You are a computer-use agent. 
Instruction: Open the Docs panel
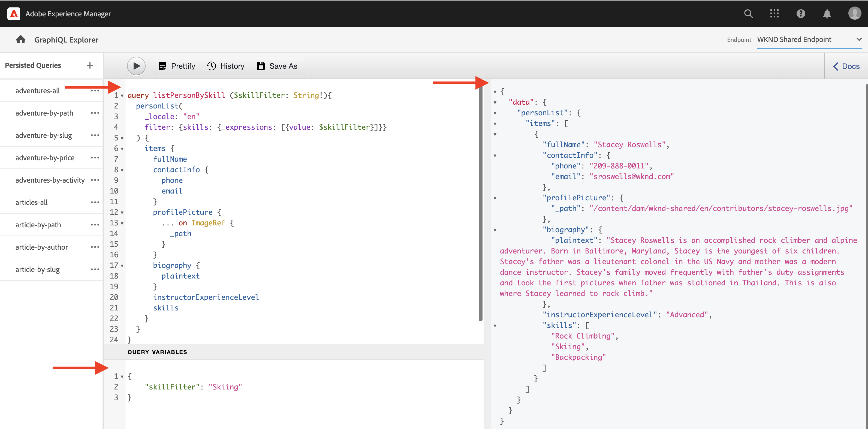[x=846, y=67]
